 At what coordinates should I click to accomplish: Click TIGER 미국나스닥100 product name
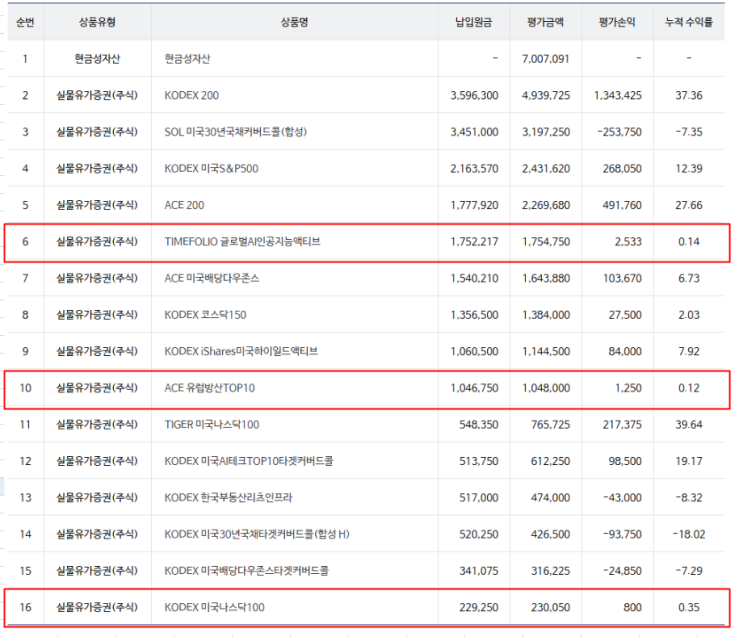coord(212,425)
